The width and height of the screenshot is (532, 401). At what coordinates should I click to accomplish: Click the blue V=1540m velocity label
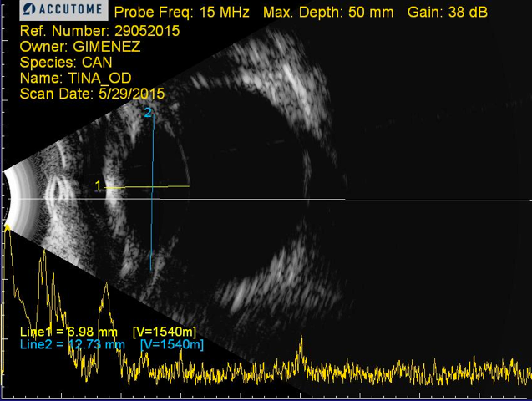click(171, 343)
